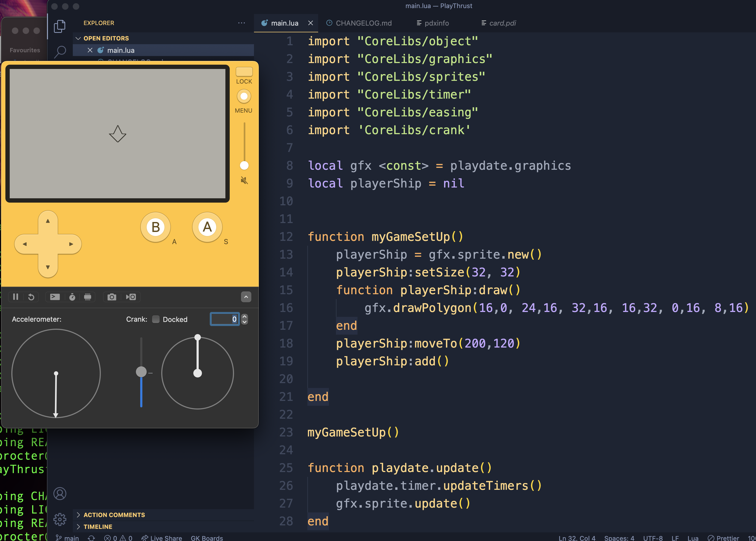
Task: Switch to the CHANGELOG.md tab
Action: point(363,23)
